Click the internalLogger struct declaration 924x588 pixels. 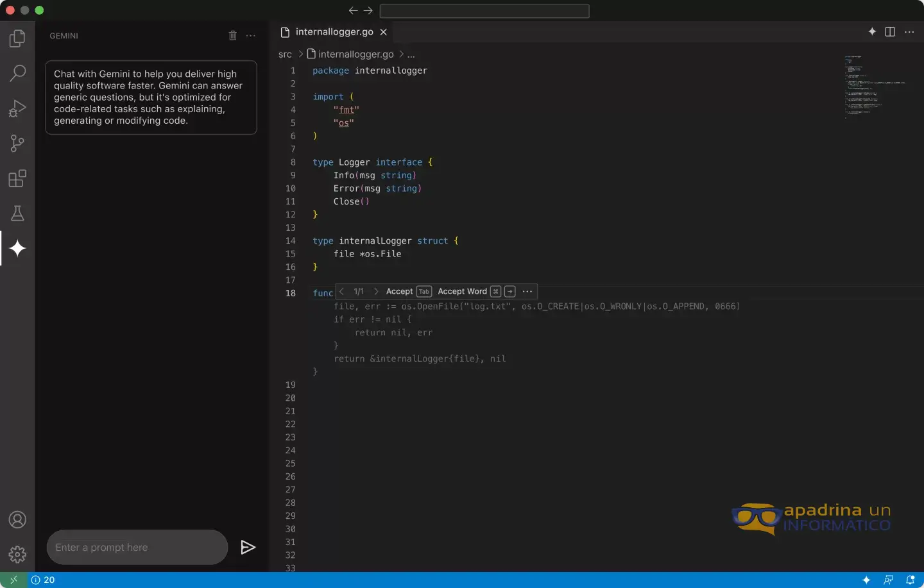386,241
